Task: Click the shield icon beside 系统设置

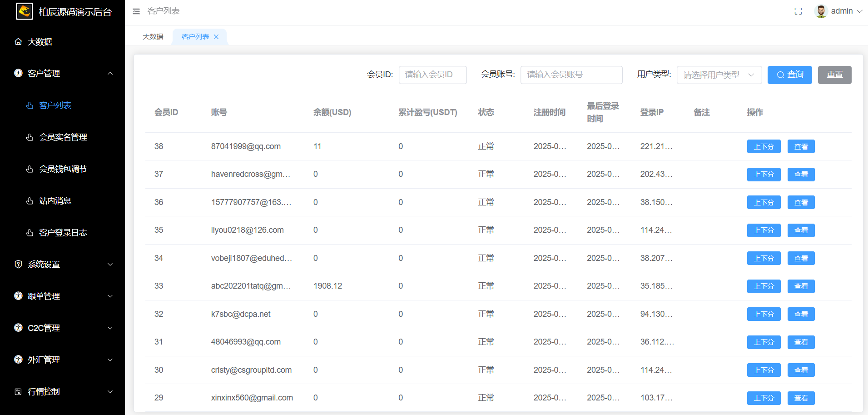Action: [x=18, y=264]
